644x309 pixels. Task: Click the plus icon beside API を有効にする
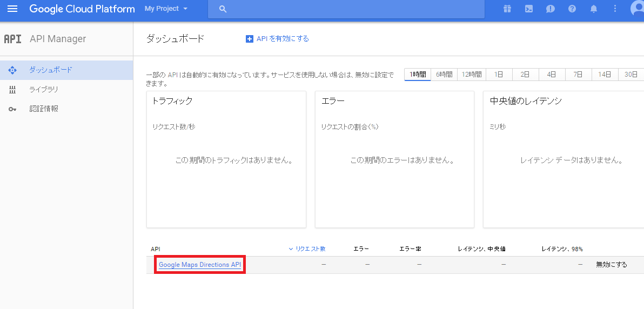coord(249,39)
